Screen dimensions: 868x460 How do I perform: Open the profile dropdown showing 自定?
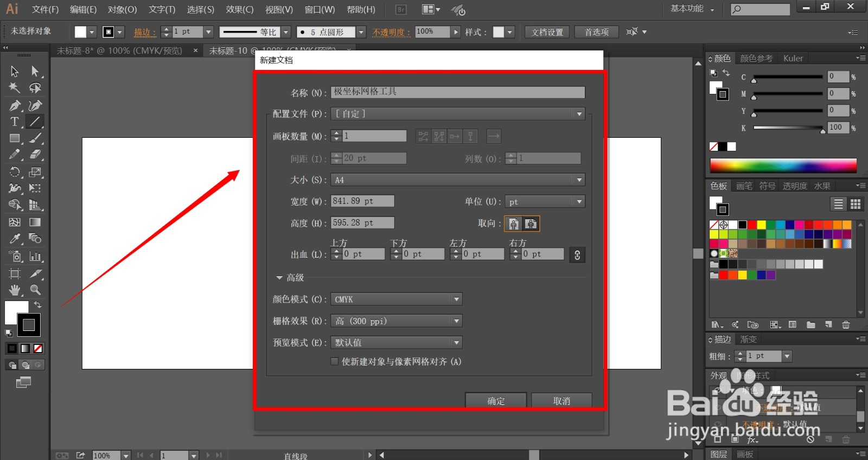pos(458,114)
